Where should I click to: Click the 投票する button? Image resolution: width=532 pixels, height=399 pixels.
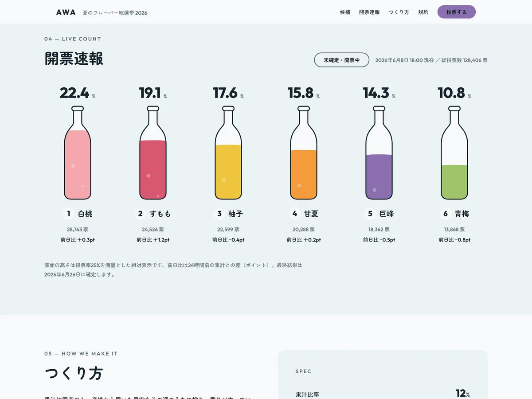[x=457, y=12]
